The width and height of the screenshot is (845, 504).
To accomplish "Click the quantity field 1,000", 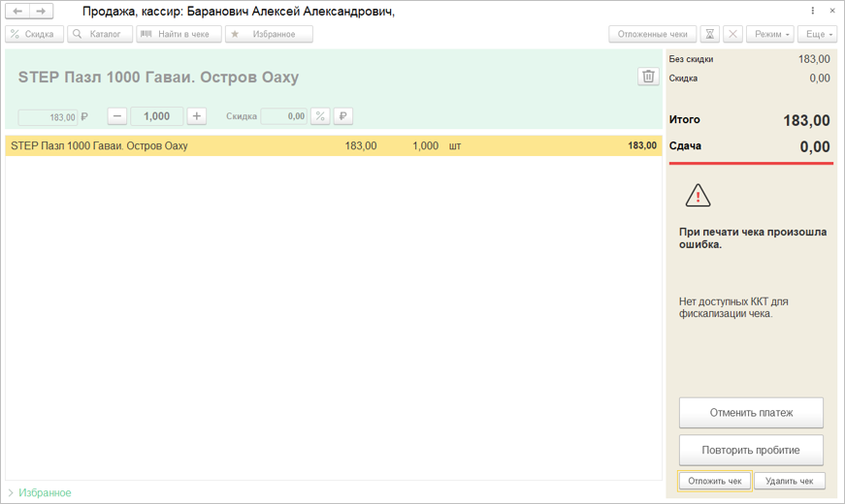I will coord(157,116).
